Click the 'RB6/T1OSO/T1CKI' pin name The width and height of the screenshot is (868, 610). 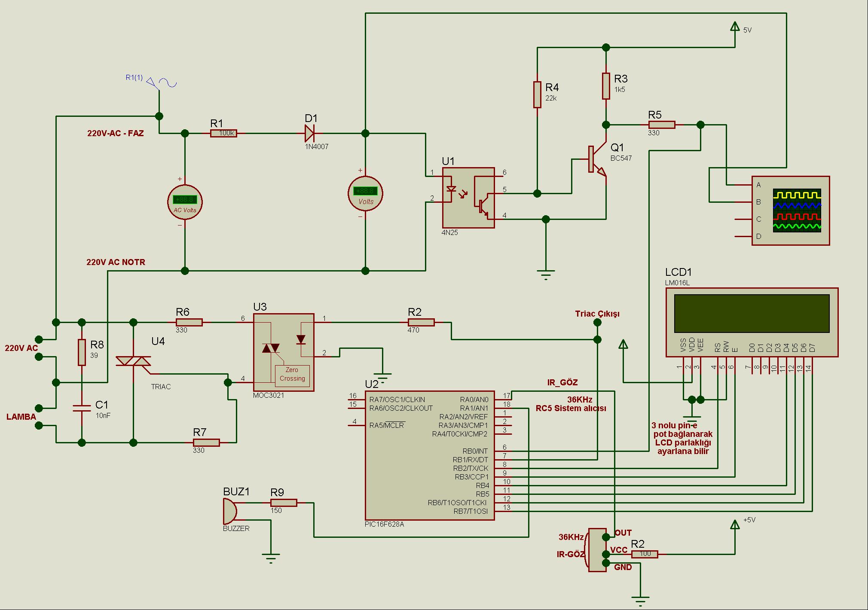click(x=457, y=503)
